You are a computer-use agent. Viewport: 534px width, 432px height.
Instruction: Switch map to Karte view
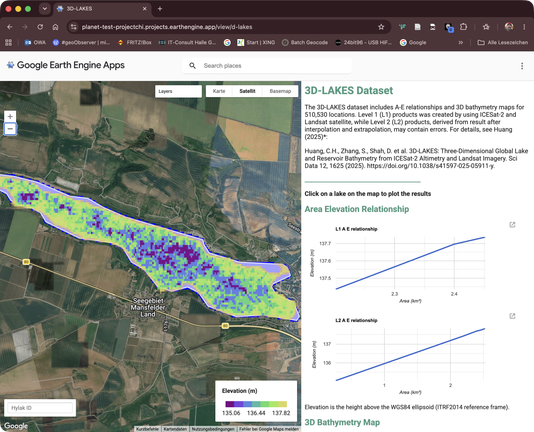point(219,91)
